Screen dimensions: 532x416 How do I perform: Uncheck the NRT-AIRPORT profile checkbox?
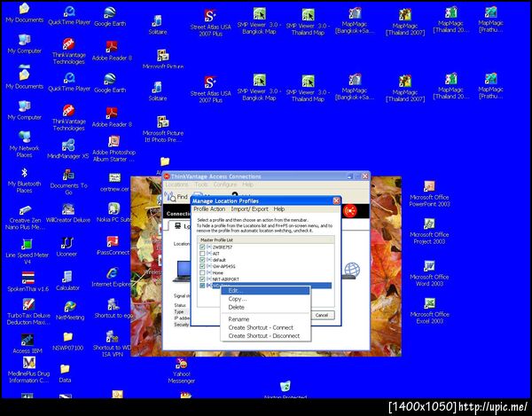pyautogui.click(x=202, y=279)
